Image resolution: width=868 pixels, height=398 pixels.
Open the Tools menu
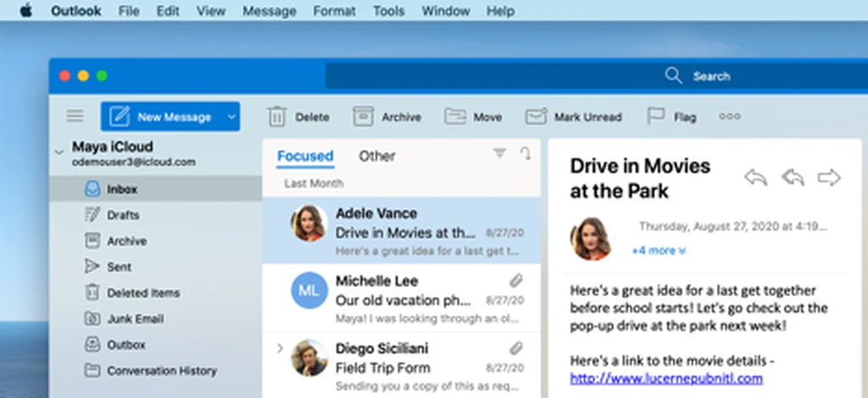point(388,10)
